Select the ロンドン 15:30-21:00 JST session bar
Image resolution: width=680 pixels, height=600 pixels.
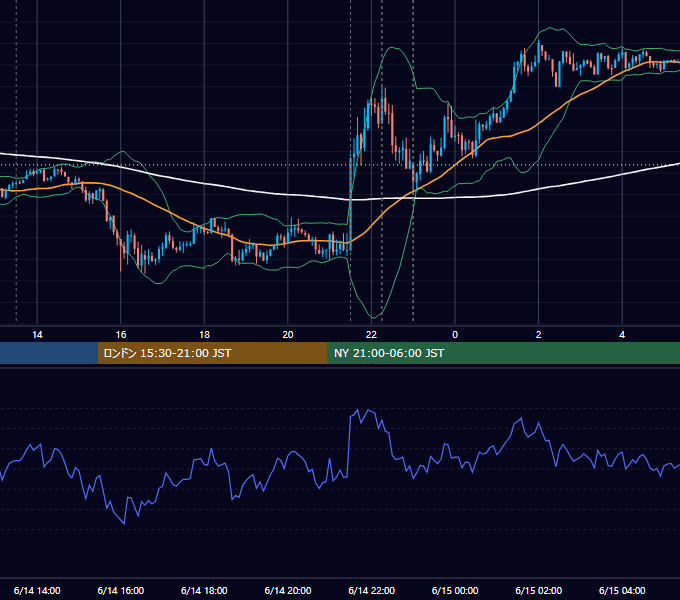(212, 353)
